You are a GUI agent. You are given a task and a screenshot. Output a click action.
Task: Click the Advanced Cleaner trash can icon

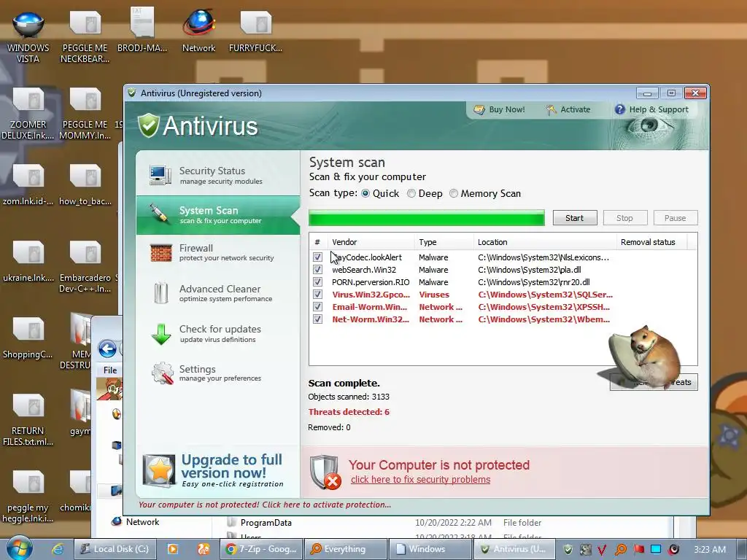(x=161, y=292)
